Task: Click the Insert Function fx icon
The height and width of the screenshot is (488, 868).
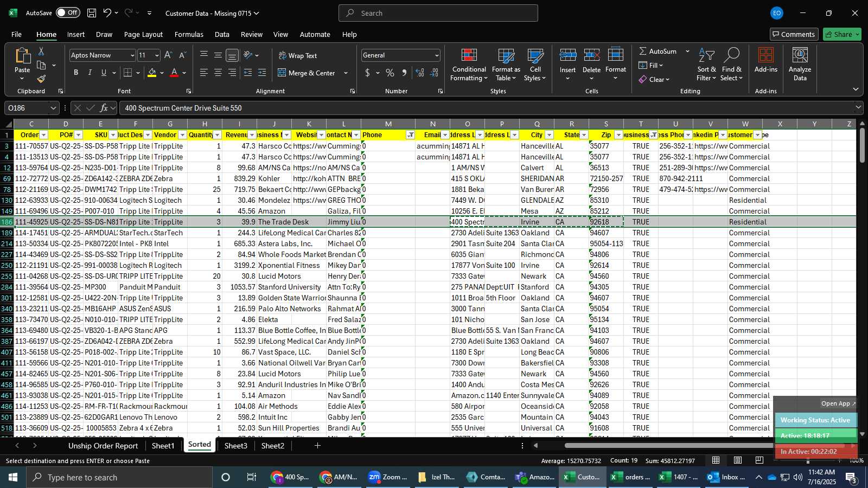Action: tap(104, 108)
